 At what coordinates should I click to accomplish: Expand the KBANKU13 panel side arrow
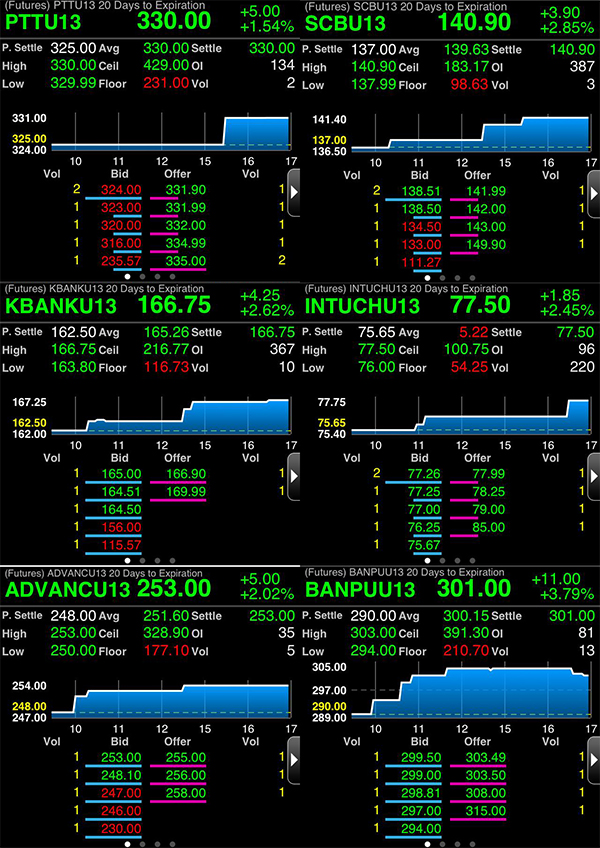point(293,476)
